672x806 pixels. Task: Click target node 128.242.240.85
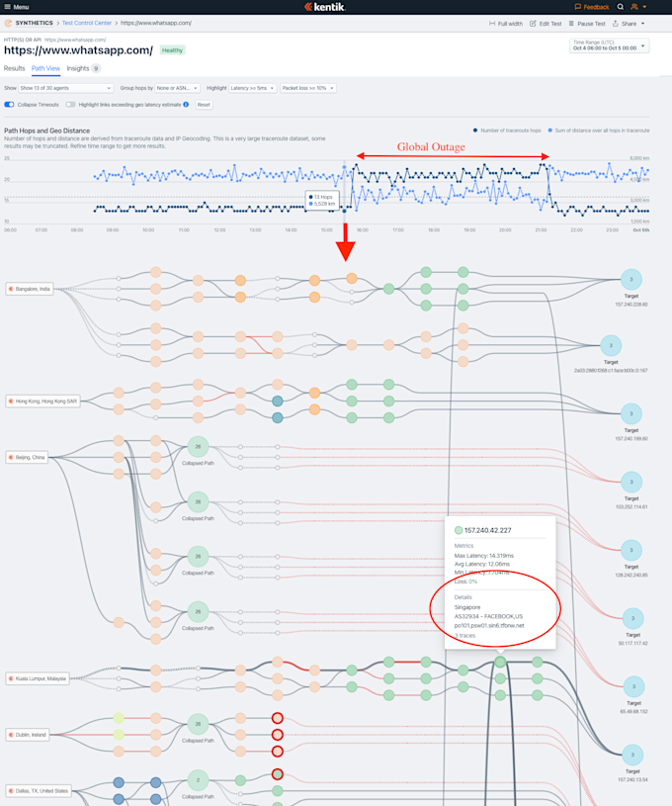tap(631, 550)
